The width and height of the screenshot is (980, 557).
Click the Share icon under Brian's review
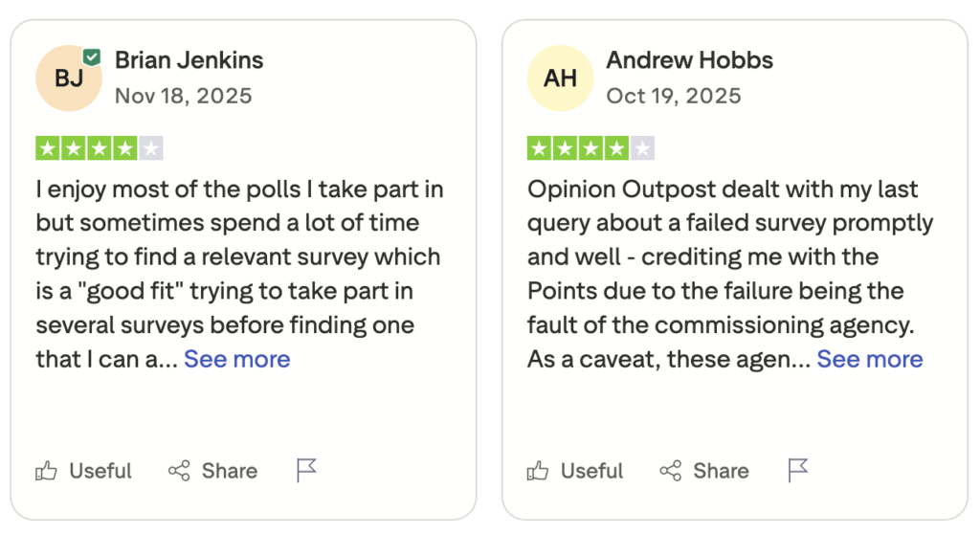click(x=178, y=470)
